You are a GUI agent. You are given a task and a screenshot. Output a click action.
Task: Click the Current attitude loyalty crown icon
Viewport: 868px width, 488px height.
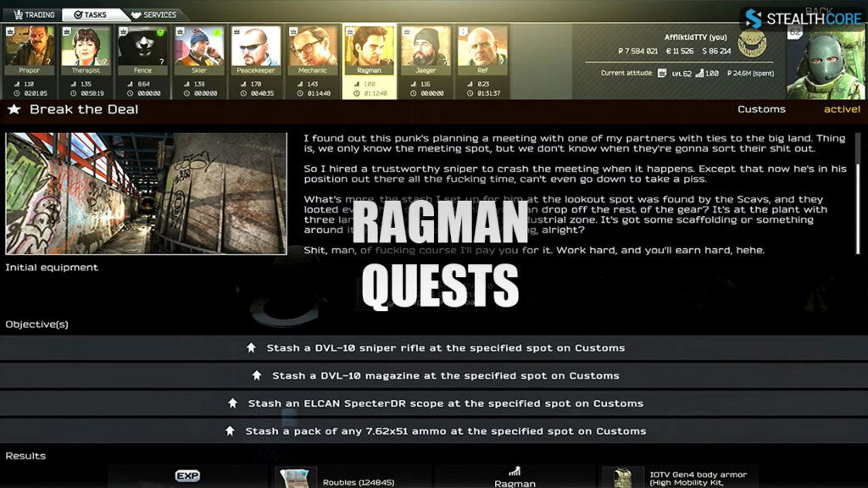pos(662,73)
